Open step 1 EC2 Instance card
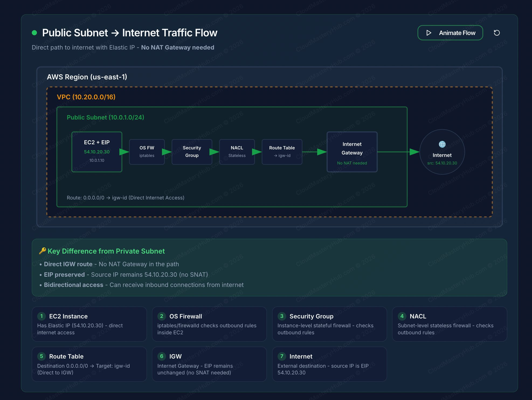The image size is (532, 400). (89, 324)
